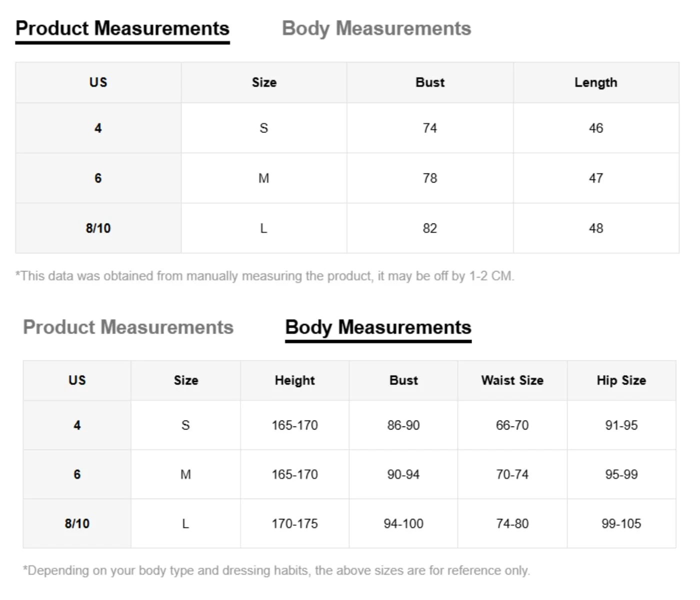
Task: Select the 8/10 row in product table
Action: 347,228
